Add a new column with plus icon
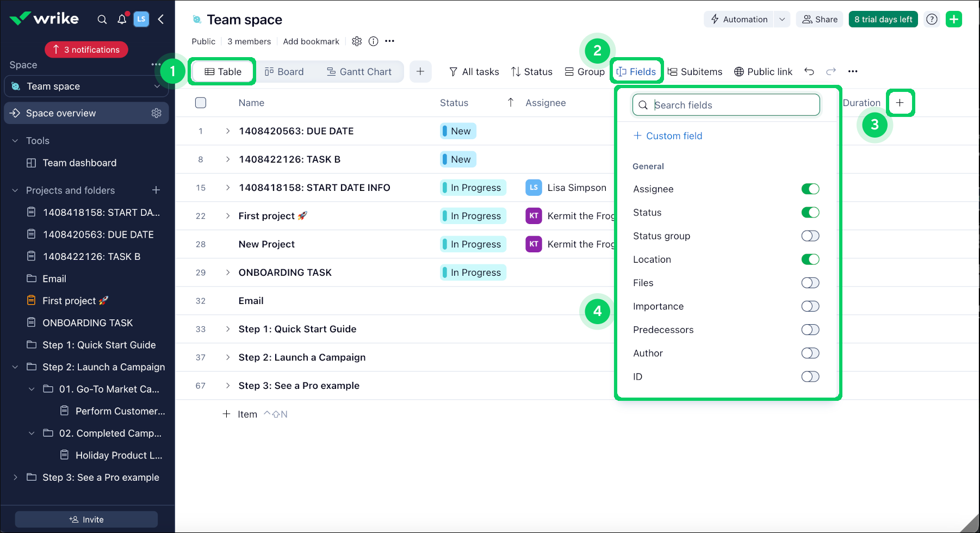Image resolution: width=980 pixels, height=533 pixels. [x=900, y=103]
